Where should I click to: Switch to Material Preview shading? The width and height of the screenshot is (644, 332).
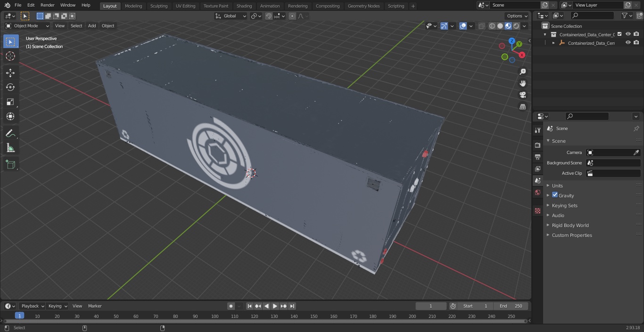point(508,26)
